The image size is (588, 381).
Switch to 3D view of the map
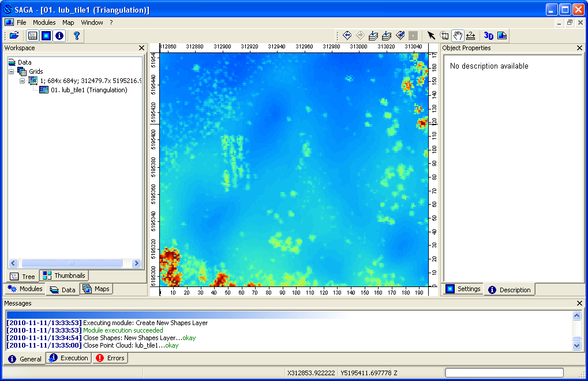(x=488, y=35)
